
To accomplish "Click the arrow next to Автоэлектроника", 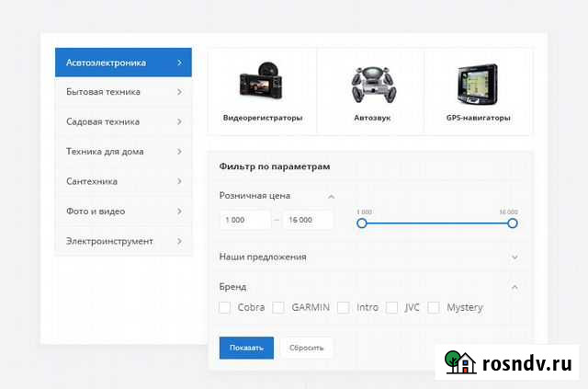I will (x=179, y=63).
